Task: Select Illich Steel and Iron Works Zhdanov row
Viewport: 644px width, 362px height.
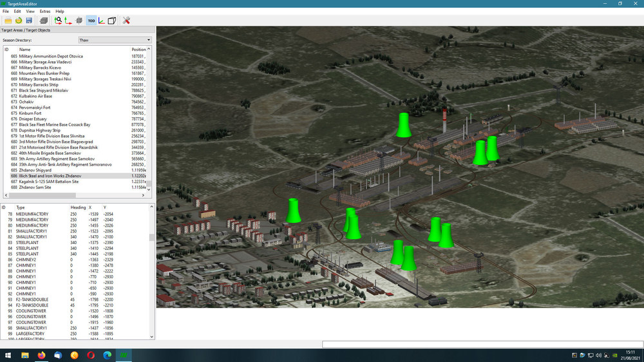Action: tap(77, 176)
